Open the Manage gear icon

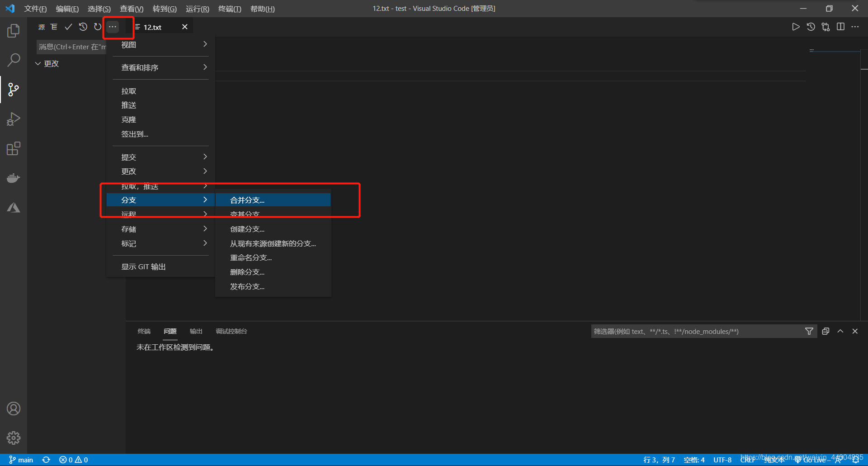tap(14, 438)
